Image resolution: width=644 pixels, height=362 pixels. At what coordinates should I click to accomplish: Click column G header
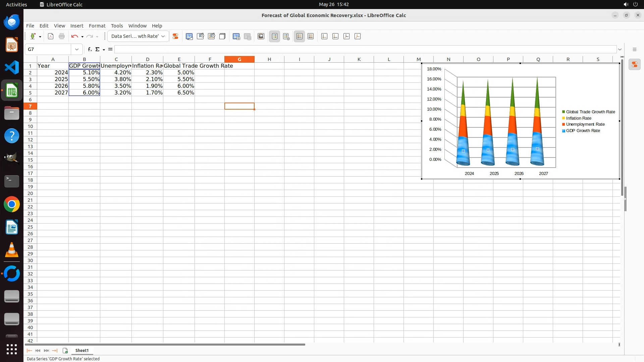(x=239, y=59)
